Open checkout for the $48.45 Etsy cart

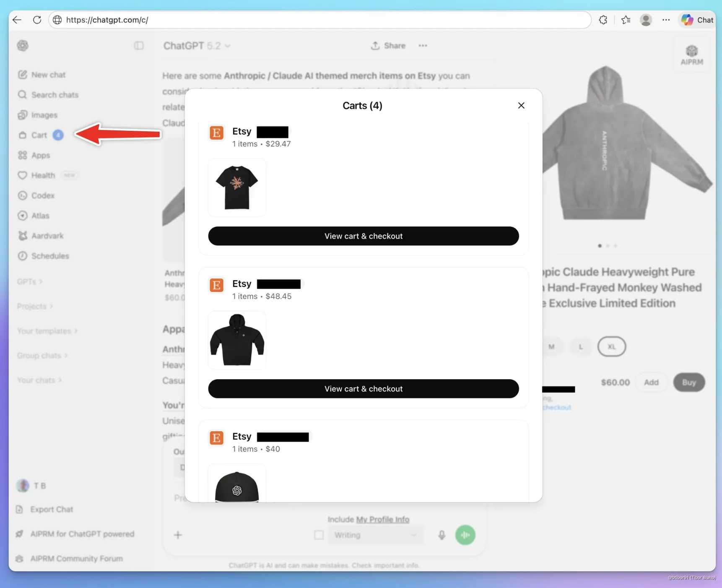363,389
